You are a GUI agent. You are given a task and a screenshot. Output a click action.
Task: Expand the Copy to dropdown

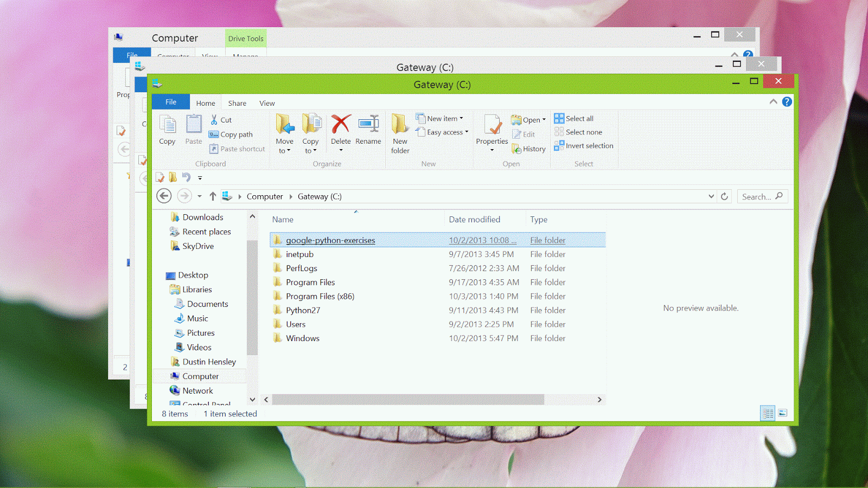[311, 151]
